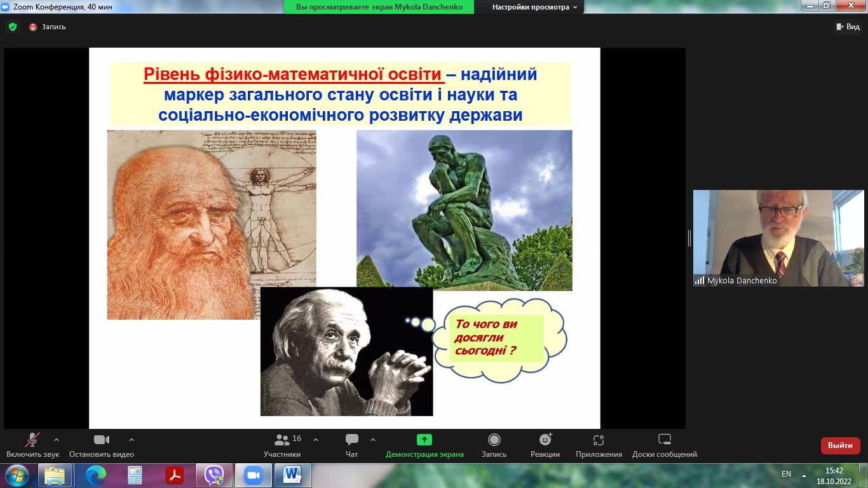The image size is (868, 488).
Task: Click the signal strength icon beside Mykola Danchenko
Action: (700, 280)
